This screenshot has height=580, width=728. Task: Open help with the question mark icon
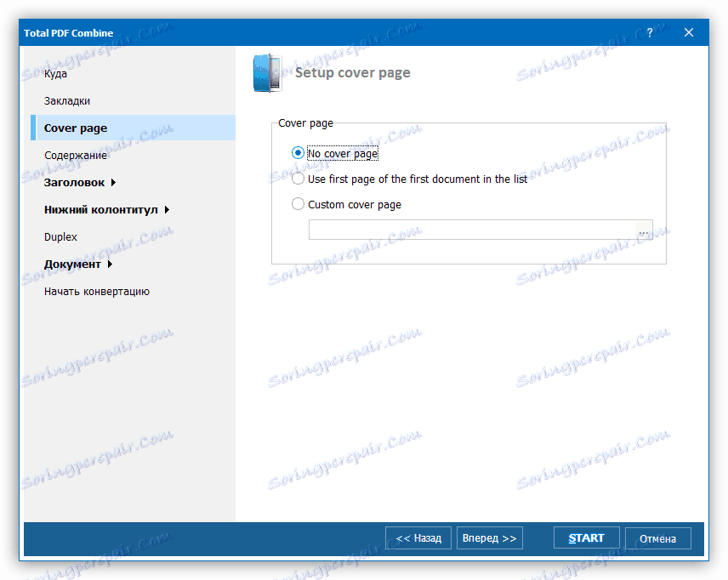(650, 32)
